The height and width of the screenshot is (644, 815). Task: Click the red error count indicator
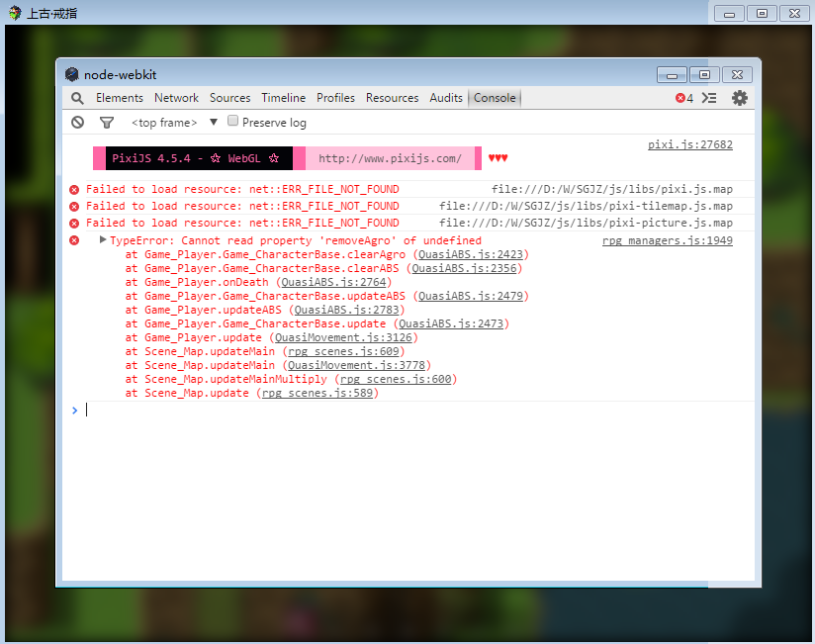[x=684, y=98]
